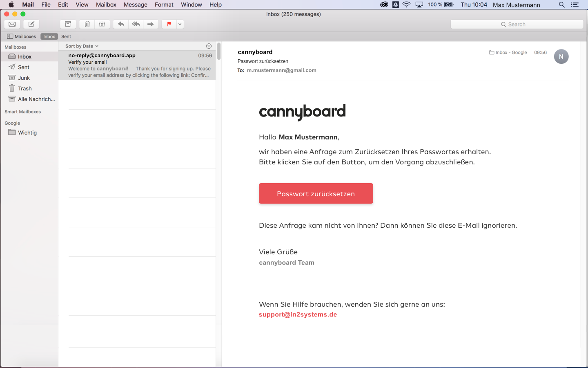This screenshot has height=368, width=588.
Task: Click the cannyboard sender name
Action: pyautogui.click(x=255, y=52)
